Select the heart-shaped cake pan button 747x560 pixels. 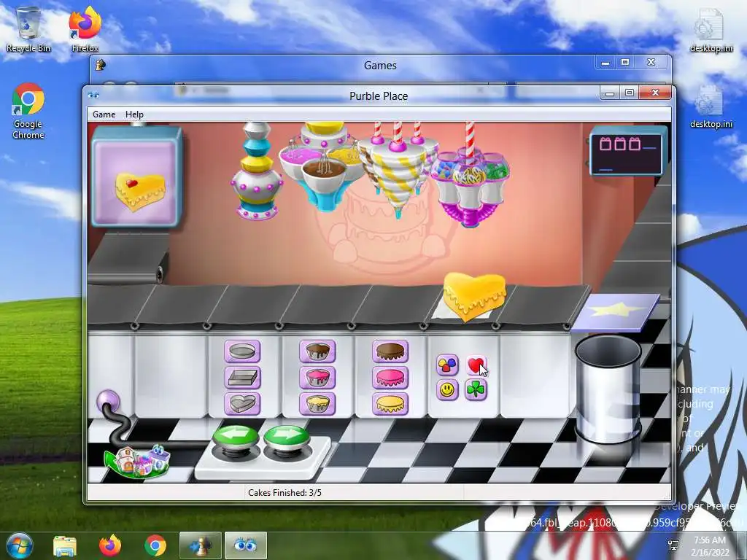(x=242, y=403)
